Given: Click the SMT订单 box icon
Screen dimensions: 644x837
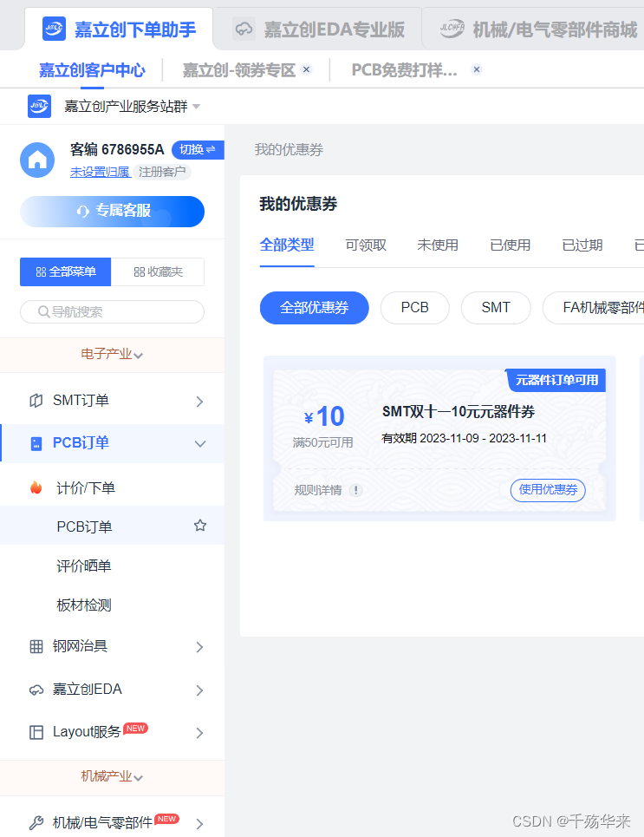Looking at the screenshot, I should [x=36, y=401].
